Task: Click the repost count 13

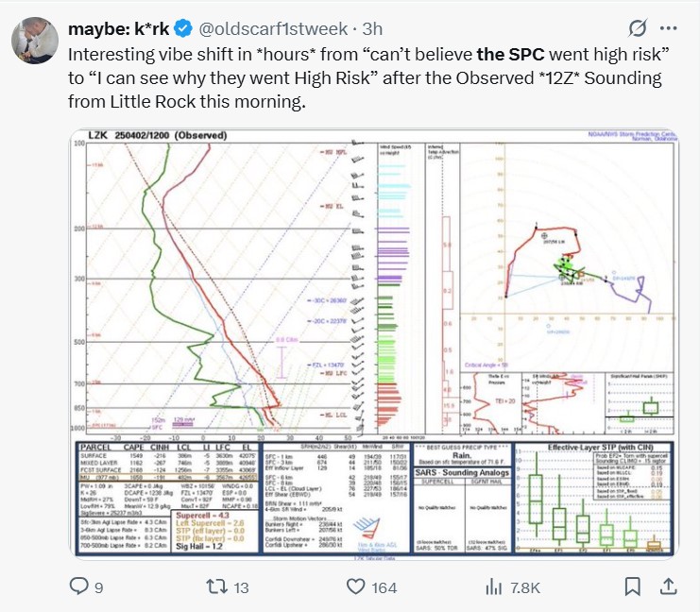Action: [241, 587]
